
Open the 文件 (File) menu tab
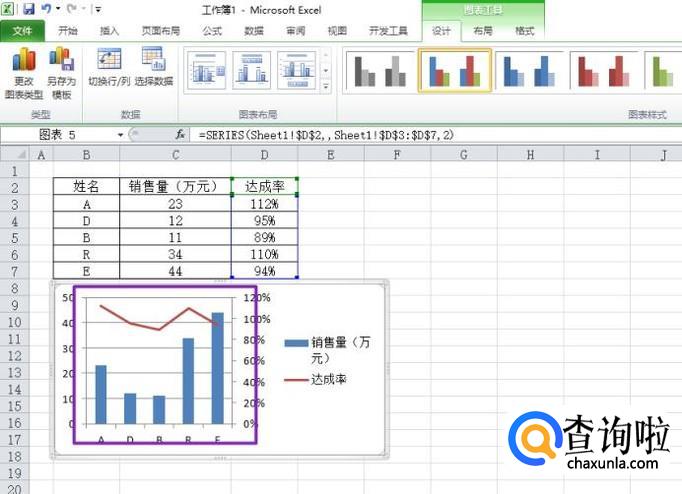(22, 31)
